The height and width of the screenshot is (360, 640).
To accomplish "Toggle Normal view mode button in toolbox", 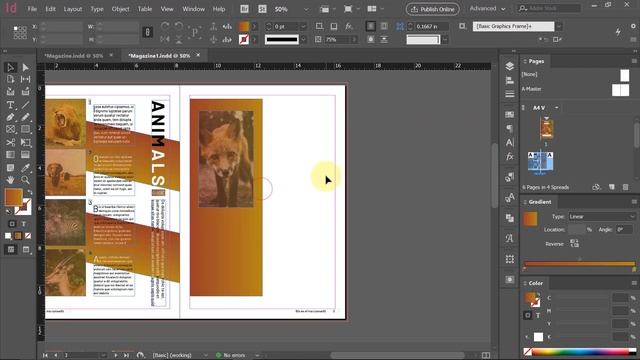I will point(11,249).
